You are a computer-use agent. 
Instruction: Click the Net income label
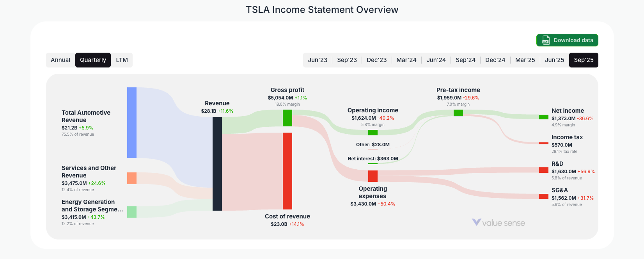tap(567, 110)
